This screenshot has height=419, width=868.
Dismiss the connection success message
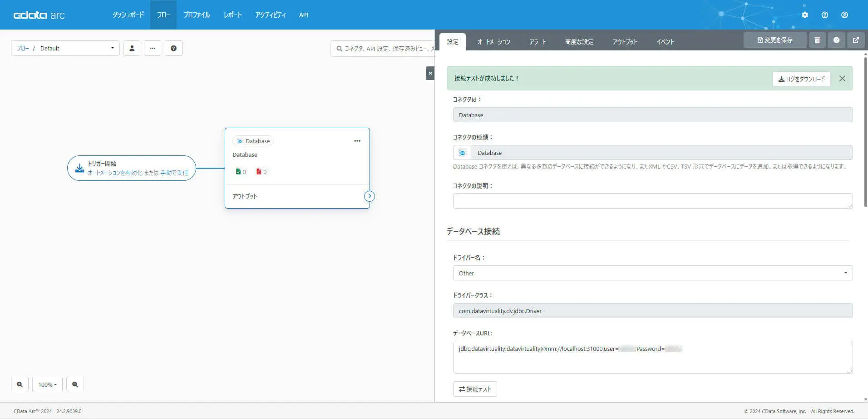[x=842, y=79]
